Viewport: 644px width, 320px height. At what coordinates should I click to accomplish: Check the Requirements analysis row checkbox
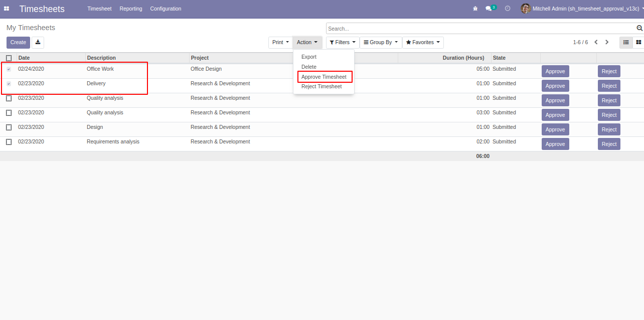click(x=9, y=142)
